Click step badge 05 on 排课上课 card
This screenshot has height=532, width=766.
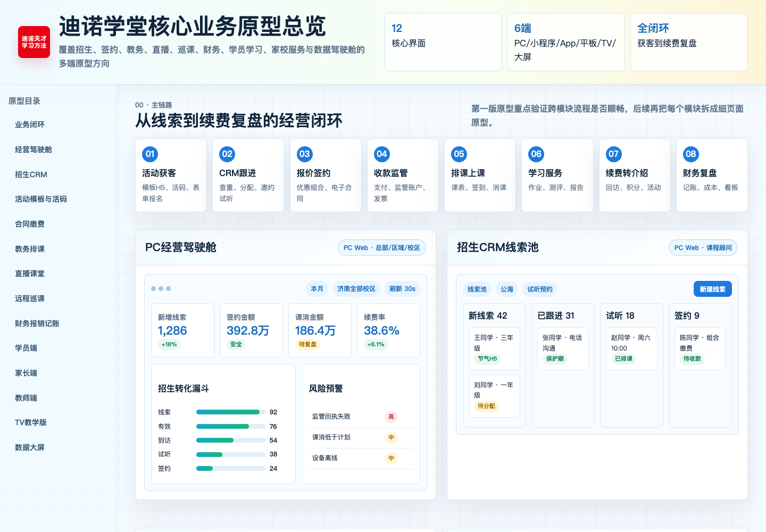click(x=459, y=154)
